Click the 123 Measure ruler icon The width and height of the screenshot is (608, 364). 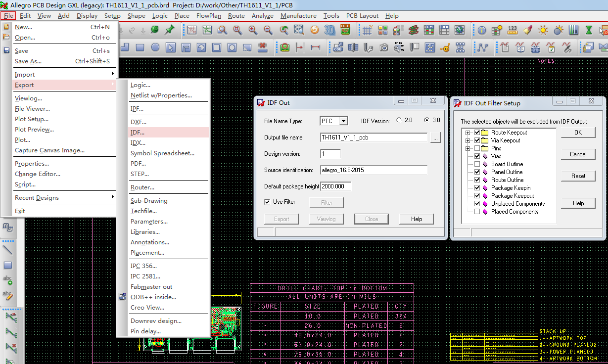point(513,30)
